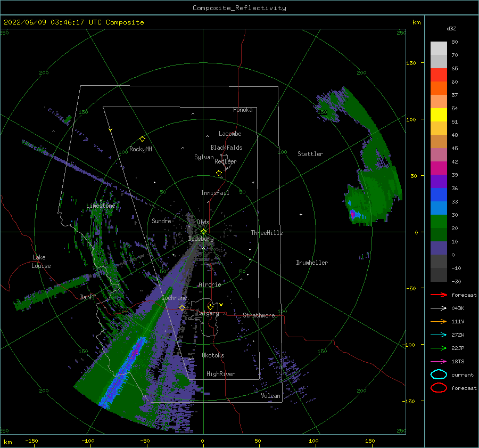Click the Lake Louise label
479x448 pixels.
tap(41, 262)
